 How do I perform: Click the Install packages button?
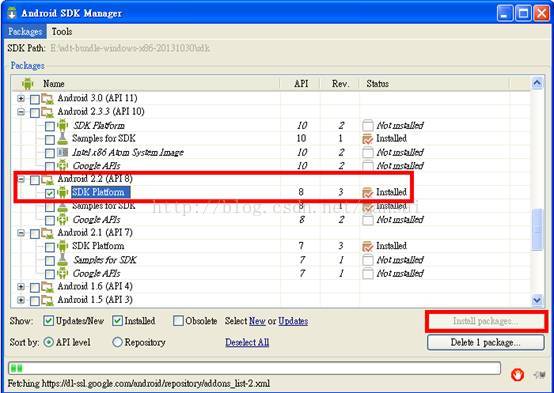(x=485, y=321)
